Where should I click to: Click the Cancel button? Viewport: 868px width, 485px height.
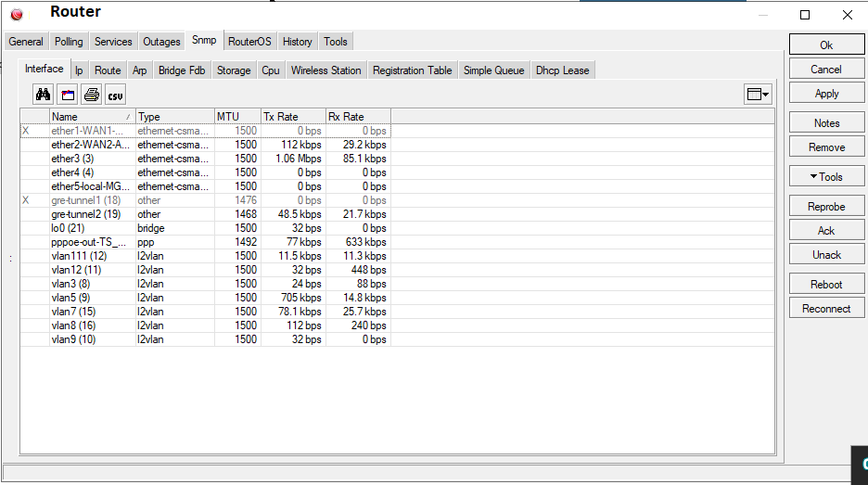pos(826,70)
